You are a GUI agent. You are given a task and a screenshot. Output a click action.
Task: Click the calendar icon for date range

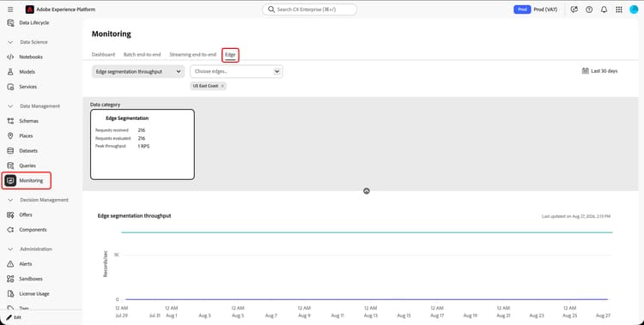tap(586, 71)
